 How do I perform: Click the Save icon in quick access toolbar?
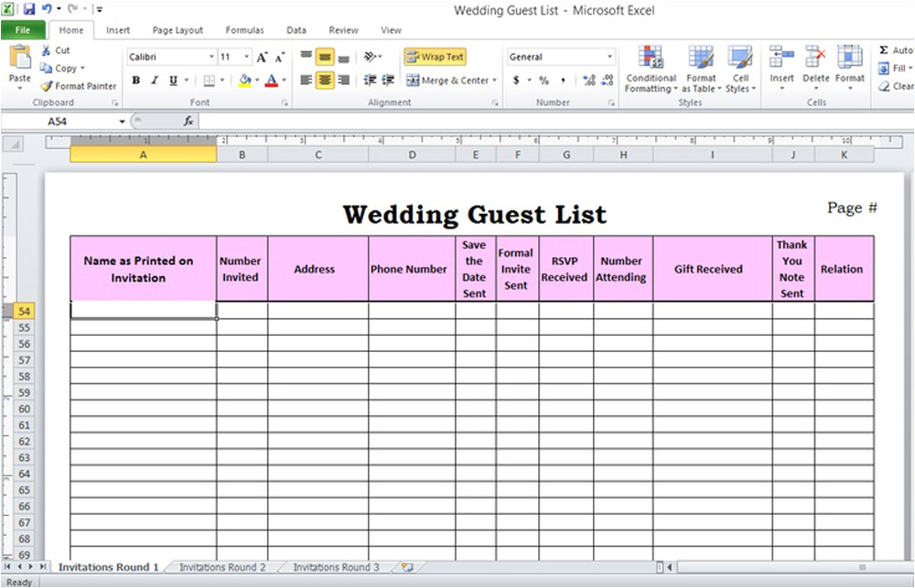coord(28,9)
